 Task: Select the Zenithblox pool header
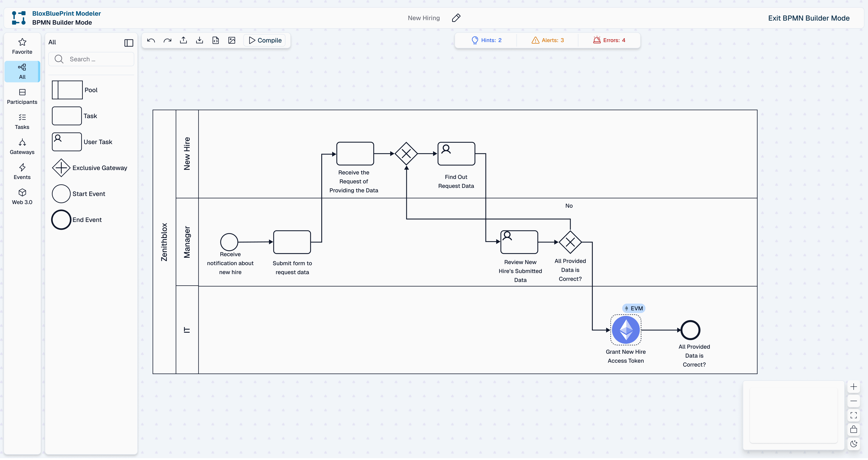coord(164,242)
